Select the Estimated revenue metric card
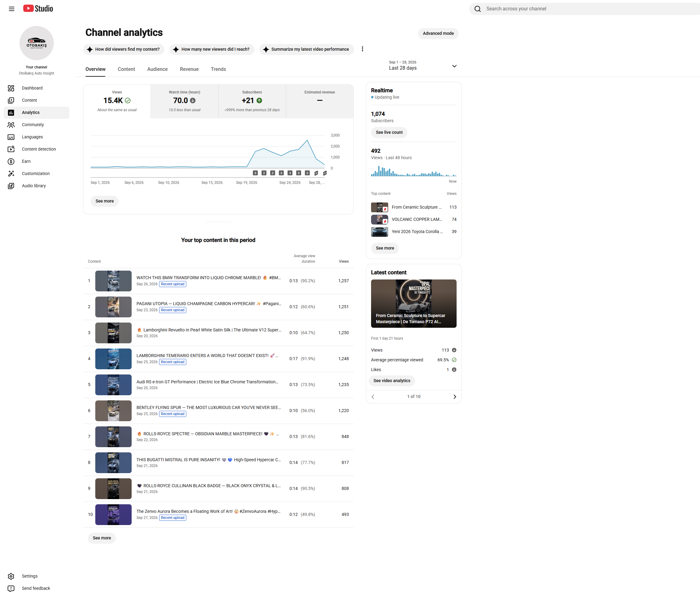 320,101
